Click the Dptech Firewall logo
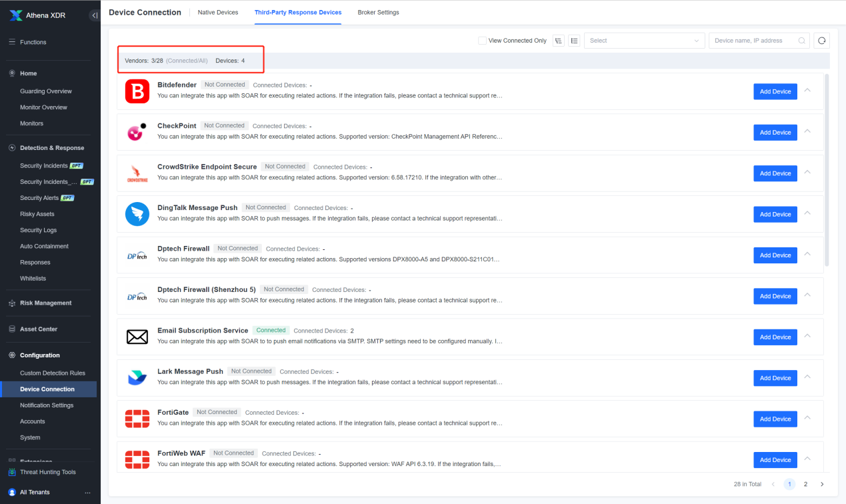The width and height of the screenshot is (846, 504). (137, 255)
